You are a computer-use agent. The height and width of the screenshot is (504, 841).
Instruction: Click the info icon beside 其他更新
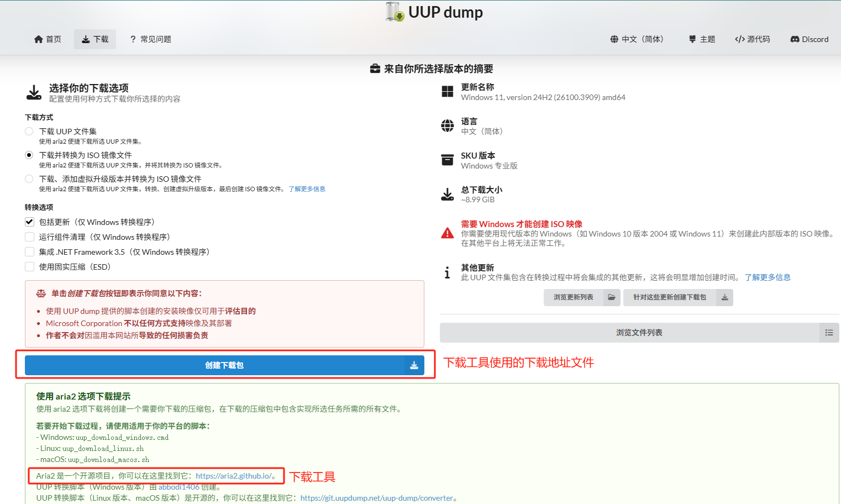(x=448, y=272)
